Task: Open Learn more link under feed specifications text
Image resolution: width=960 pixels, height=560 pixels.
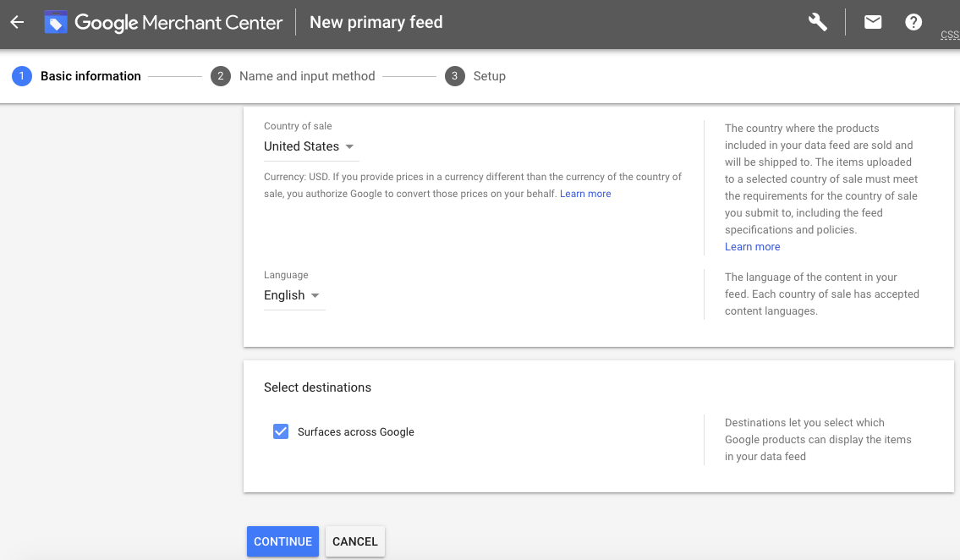Action: point(752,247)
